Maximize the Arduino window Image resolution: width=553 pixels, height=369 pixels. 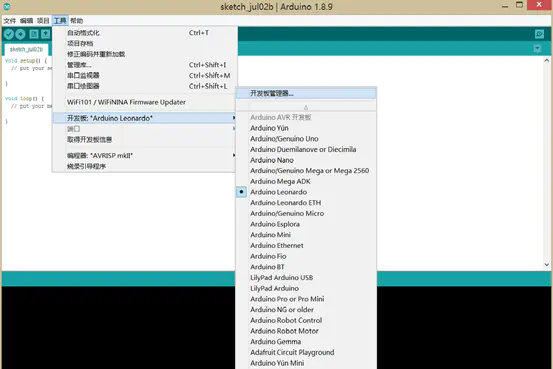(519, 5)
